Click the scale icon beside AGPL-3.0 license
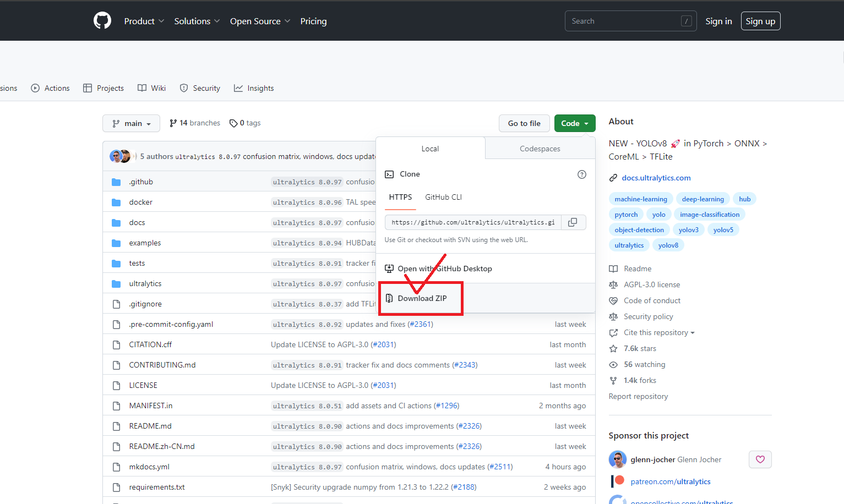This screenshot has width=844, height=504. click(613, 284)
